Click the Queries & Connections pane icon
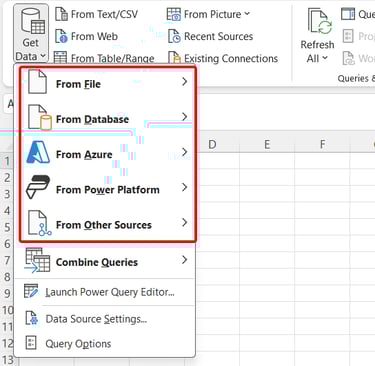Viewport: 375px width, 366px height. [348, 14]
